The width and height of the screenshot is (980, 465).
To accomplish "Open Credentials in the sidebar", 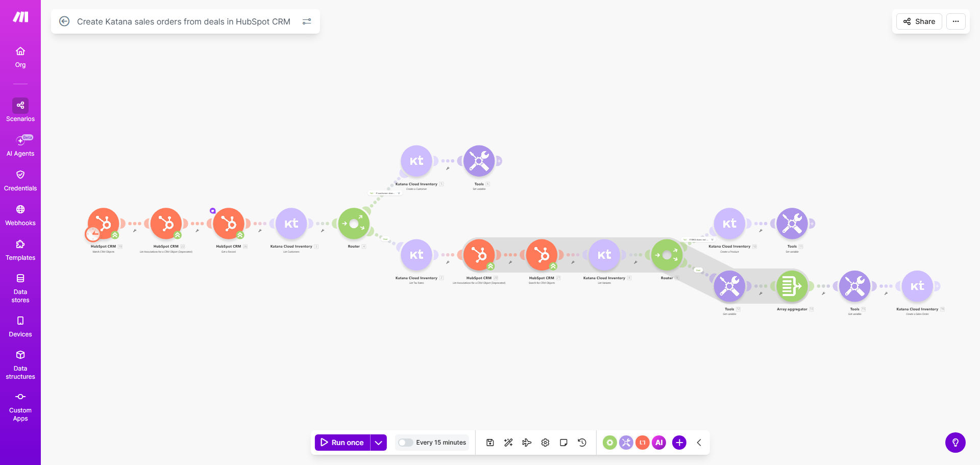I will (x=20, y=181).
